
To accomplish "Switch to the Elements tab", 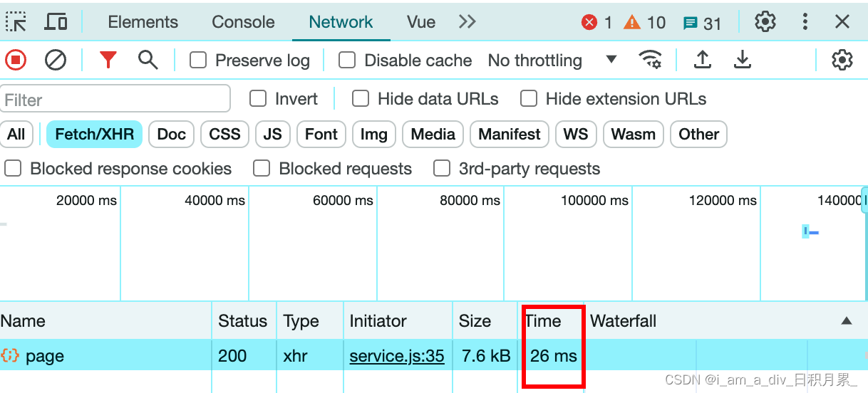I will (x=143, y=22).
